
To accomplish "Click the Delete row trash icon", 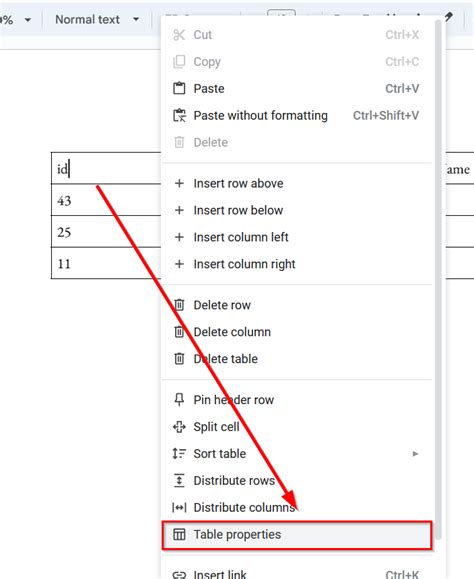I will click(x=179, y=305).
